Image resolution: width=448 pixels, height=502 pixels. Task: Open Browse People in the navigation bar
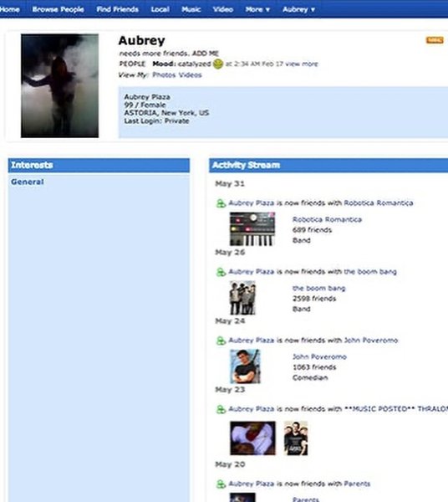coord(58,9)
